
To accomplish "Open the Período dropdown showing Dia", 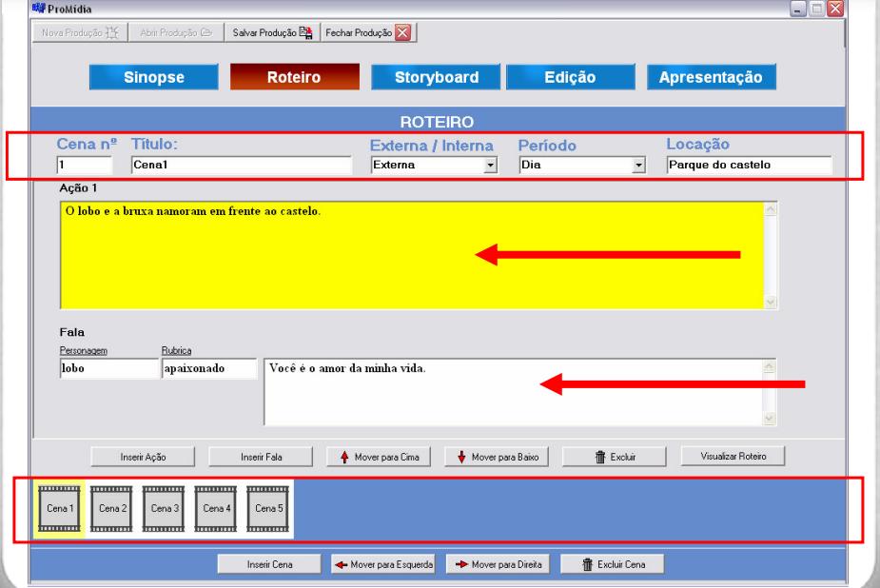I will [x=639, y=165].
